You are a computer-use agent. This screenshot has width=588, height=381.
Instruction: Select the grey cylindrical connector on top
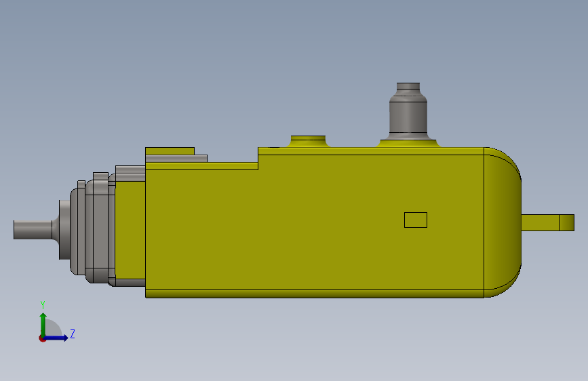408,111
